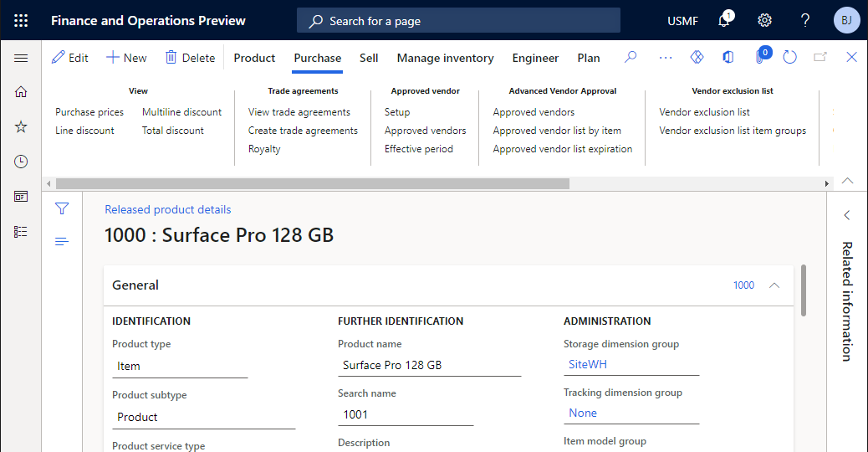The width and height of the screenshot is (868, 452).
Task: Create a New record
Action: (126, 58)
